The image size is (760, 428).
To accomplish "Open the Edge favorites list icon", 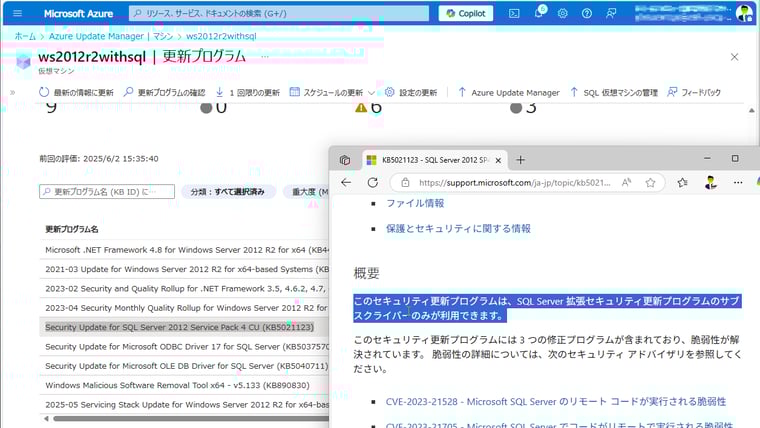I will (682, 183).
